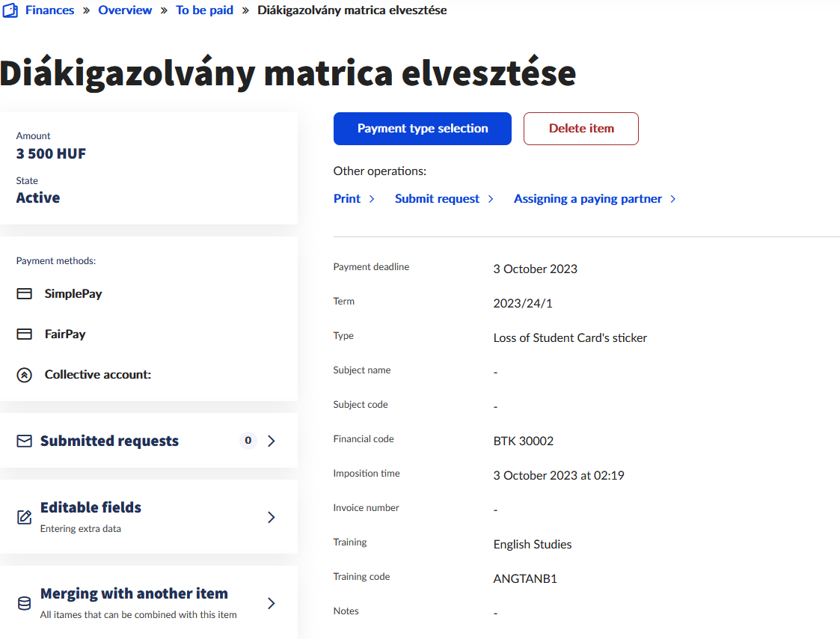The width and height of the screenshot is (840, 639).
Task: Click the Collective account arrow icon
Action: tap(25, 375)
